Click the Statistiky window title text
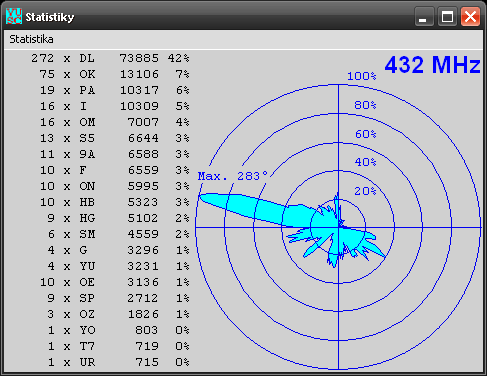The height and width of the screenshot is (376, 487). click(50, 17)
